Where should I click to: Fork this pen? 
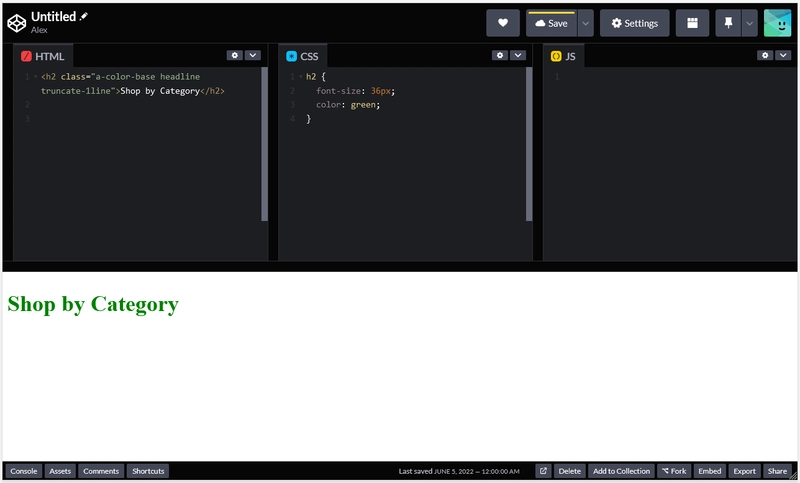674,471
